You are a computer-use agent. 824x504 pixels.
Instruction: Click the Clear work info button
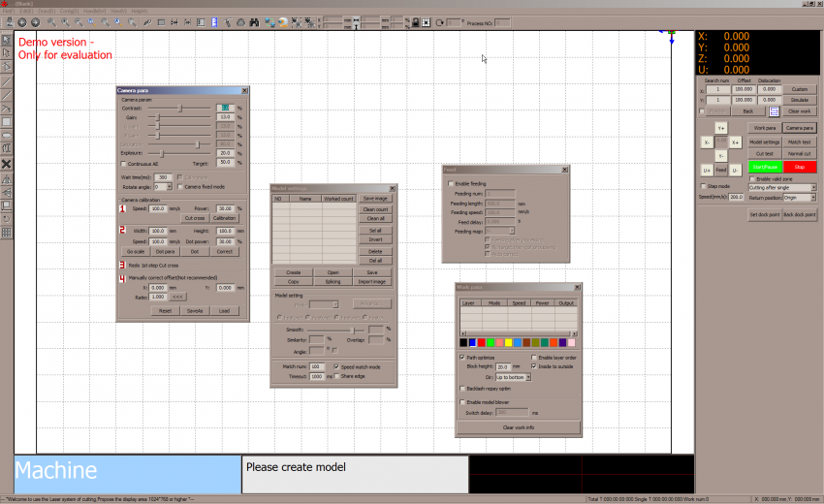click(519, 427)
